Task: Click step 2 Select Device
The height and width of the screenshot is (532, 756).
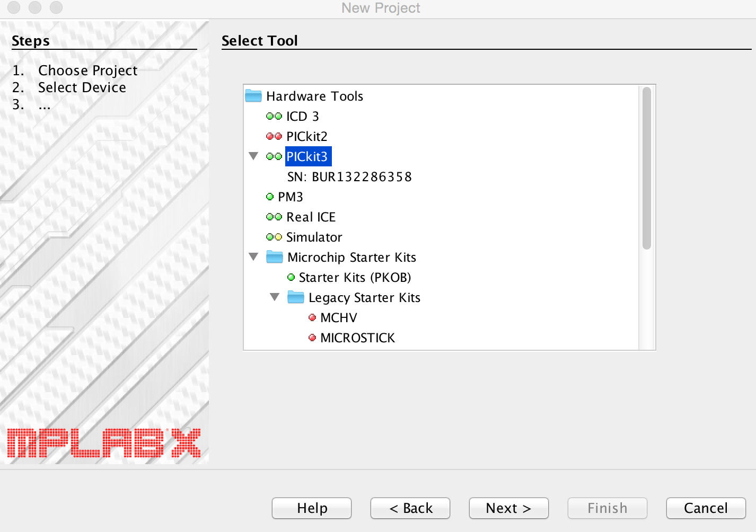Action: [x=82, y=87]
